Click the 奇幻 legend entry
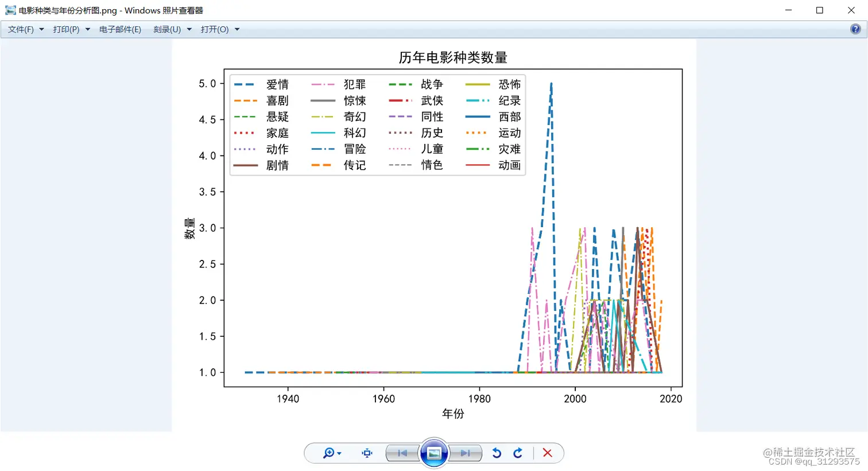The height and width of the screenshot is (471, 868). pyautogui.click(x=339, y=116)
